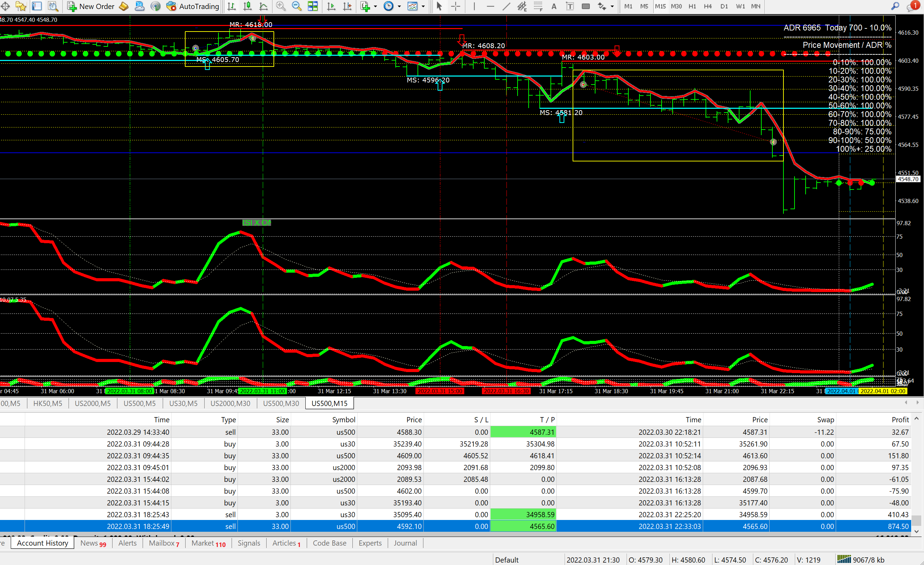Toggle the AutoTrading button
Image resolution: width=924 pixels, height=565 pixels.
point(193,6)
